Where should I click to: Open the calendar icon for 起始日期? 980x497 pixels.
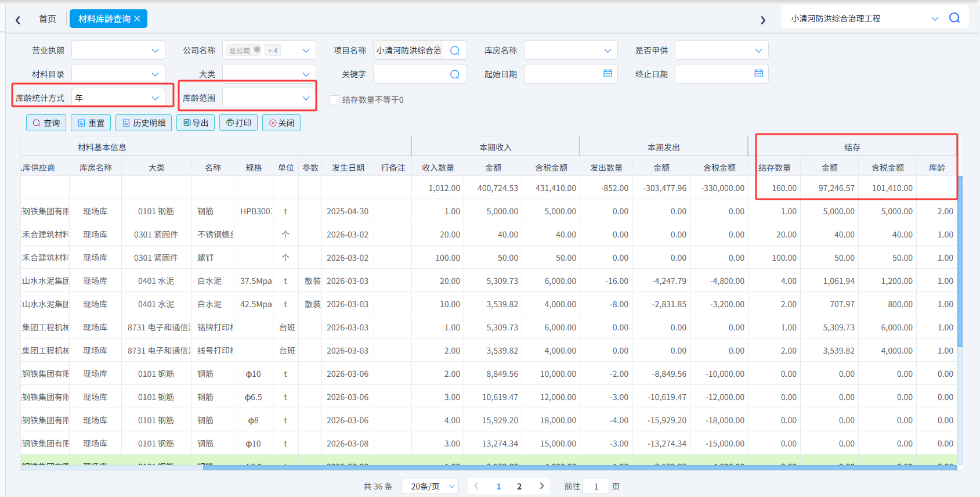[x=607, y=74]
